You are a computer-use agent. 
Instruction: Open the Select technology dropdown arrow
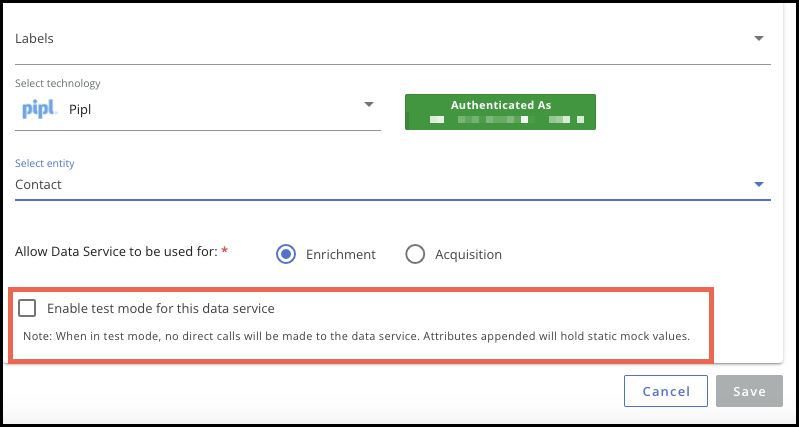click(x=369, y=104)
